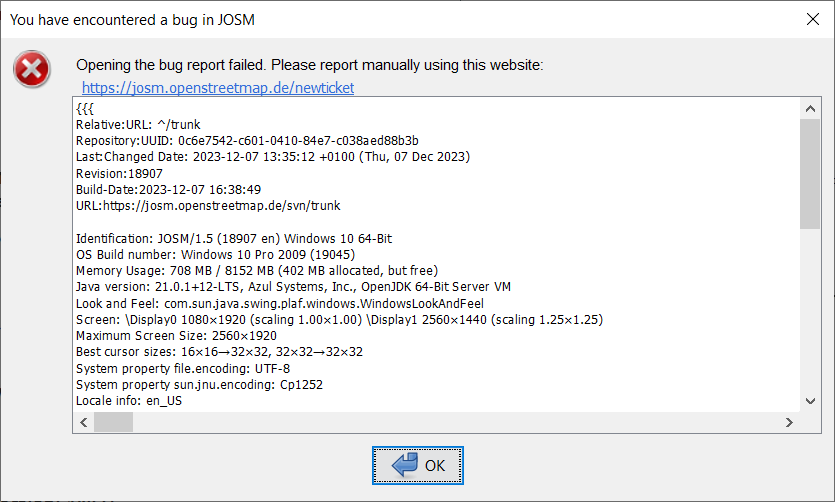
Task: Click the vertical scrollbar thumb
Action: (x=810, y=172)
